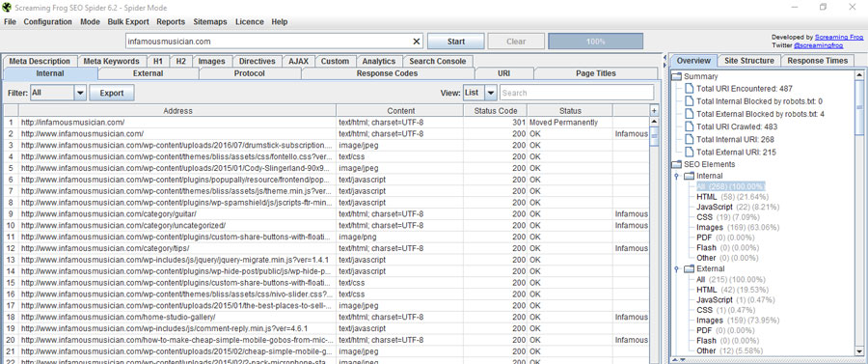Switch to the Protocol tab

249,73
